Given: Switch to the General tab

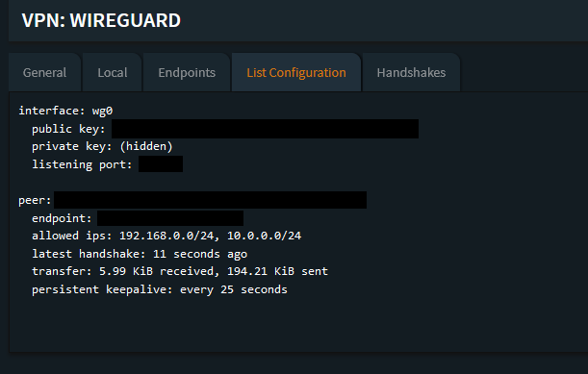Looking at the screenshot, I should (44, 72).
